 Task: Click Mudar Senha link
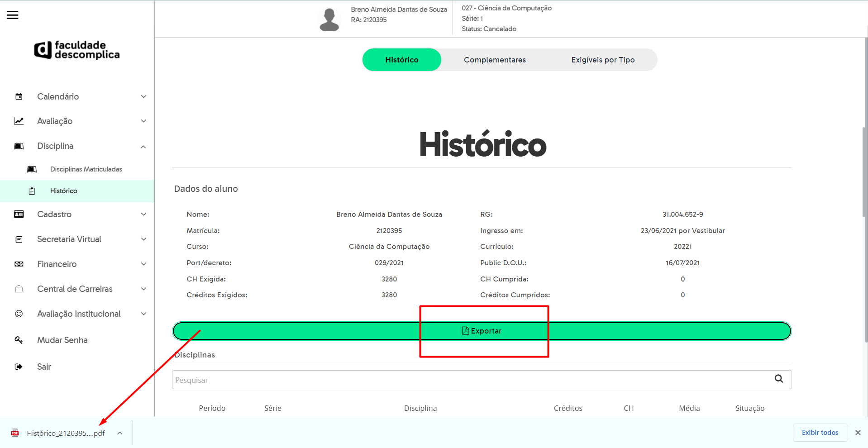point(62,340)
